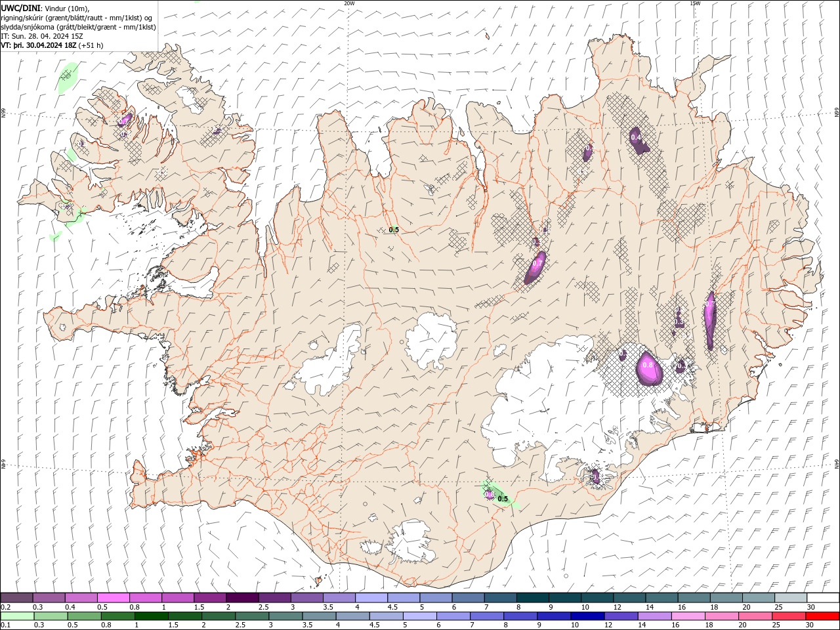Screen dimensions: 840x630
Task: Select the '64N' latitude label on the right edge
Action: point(837,463)
